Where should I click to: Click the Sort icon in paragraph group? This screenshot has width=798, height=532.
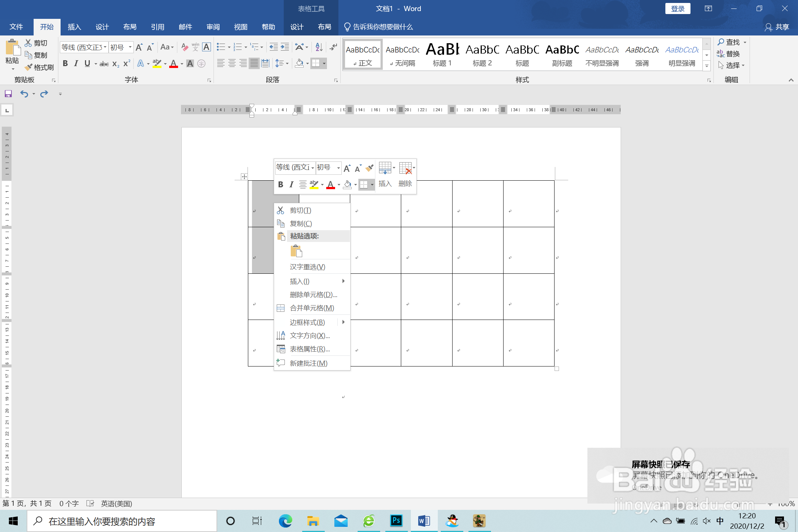[x=319, y=47]
